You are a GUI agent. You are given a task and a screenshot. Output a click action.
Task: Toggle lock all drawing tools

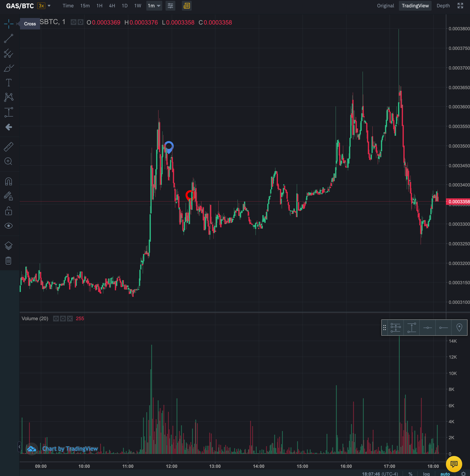pos(9,211)
